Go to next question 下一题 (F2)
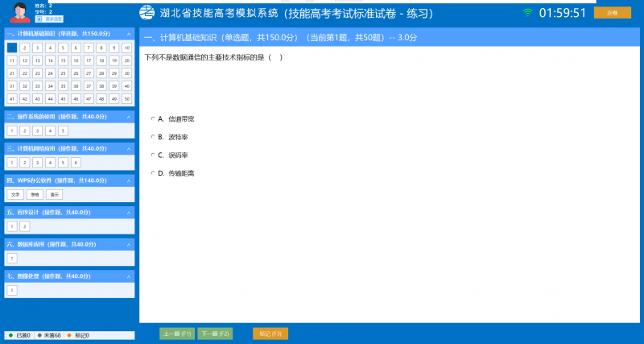 (215, 334)
